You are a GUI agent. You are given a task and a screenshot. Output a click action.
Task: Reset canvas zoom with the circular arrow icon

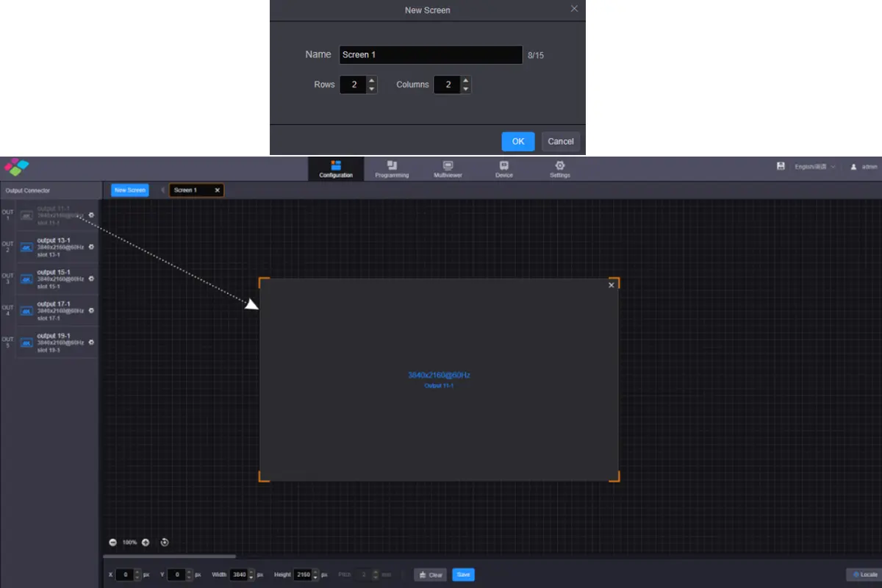tap(165, 542)
